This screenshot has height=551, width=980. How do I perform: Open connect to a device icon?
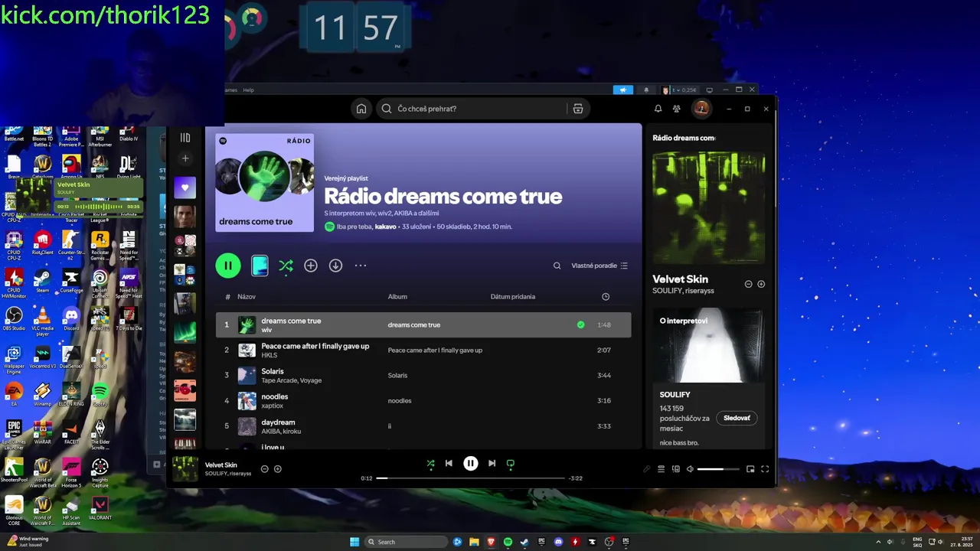tap(675, 469)
